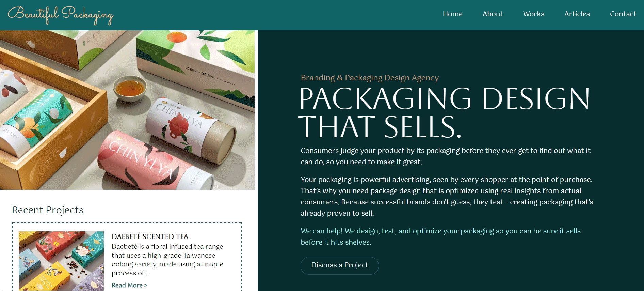This screenshot has height=291, width=644.
Task: Select the Articles nav item
Action: (577, 14)
